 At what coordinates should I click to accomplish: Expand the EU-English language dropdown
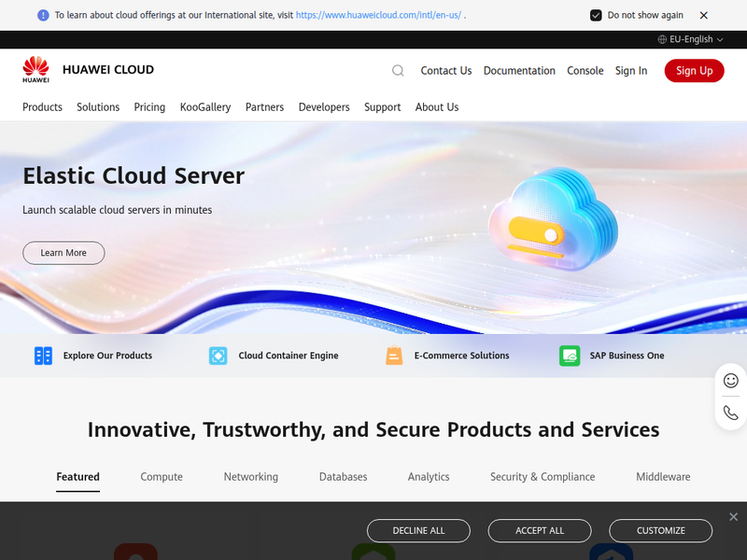click(x=690, y=39)
